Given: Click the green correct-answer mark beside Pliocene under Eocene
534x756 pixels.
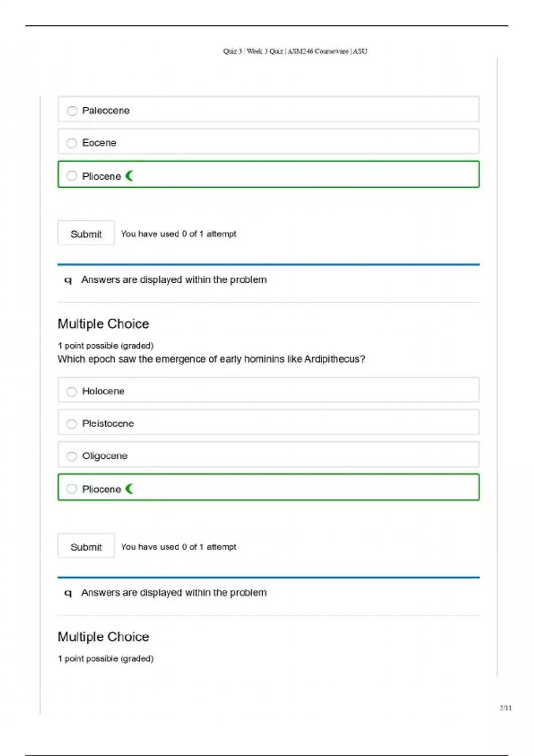Looking at the screenshot, I should click(129, 176).
